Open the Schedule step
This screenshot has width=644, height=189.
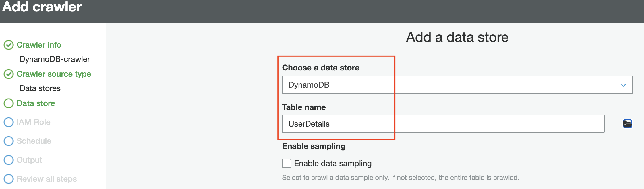click(x=34, y=141)
